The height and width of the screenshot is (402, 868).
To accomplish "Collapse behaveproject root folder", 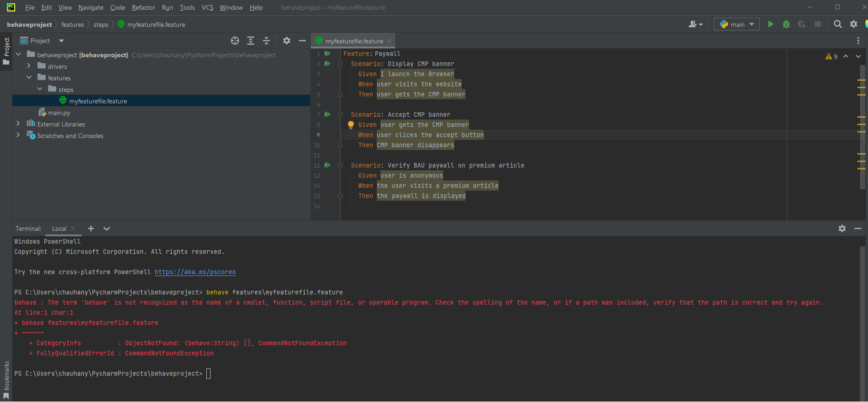I will point(18,54).
